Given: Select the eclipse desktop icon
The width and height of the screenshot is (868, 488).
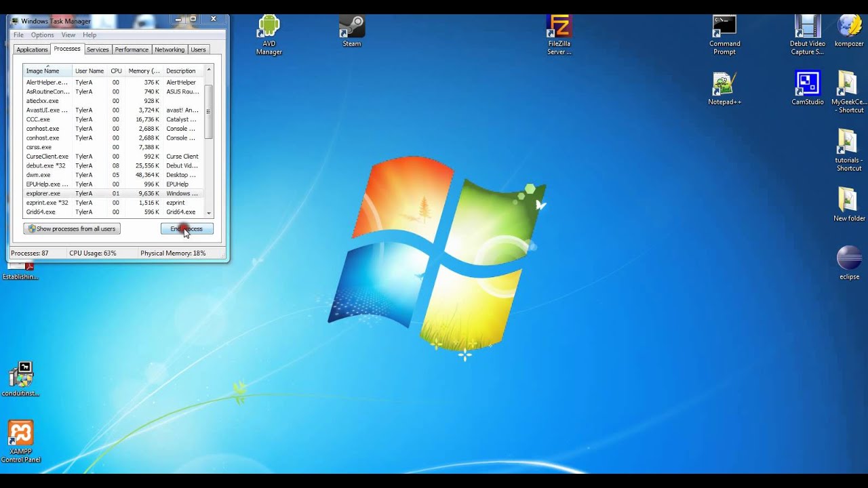Looking at the screenshot, I should point(849,263).
